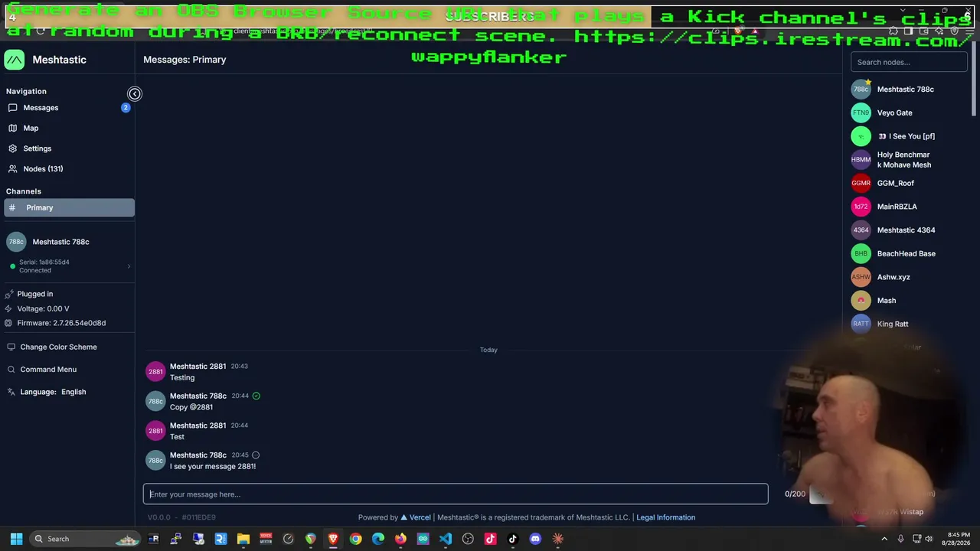Open OBS Studio from the taskbar

(468, 539)
